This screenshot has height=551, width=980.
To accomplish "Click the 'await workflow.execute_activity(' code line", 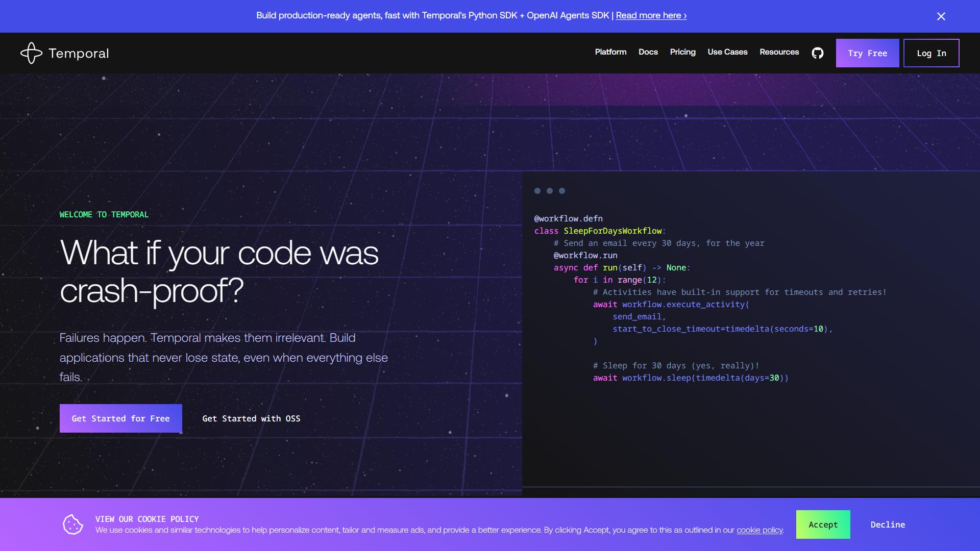I will tap(671, 305).
